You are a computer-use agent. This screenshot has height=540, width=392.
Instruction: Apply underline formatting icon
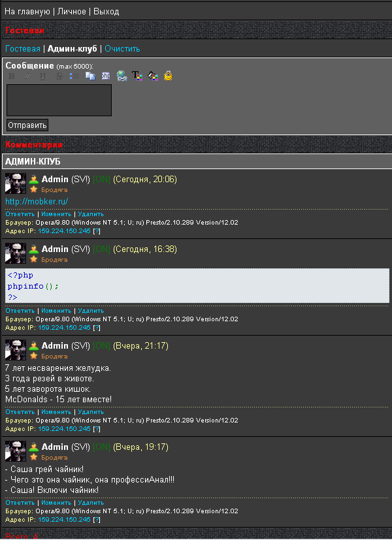pos(42,76)
